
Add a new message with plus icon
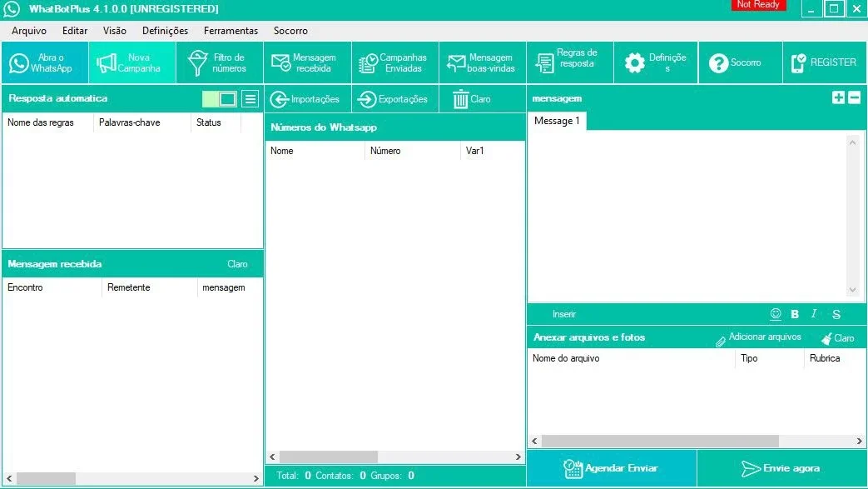[x=838, y=97]
